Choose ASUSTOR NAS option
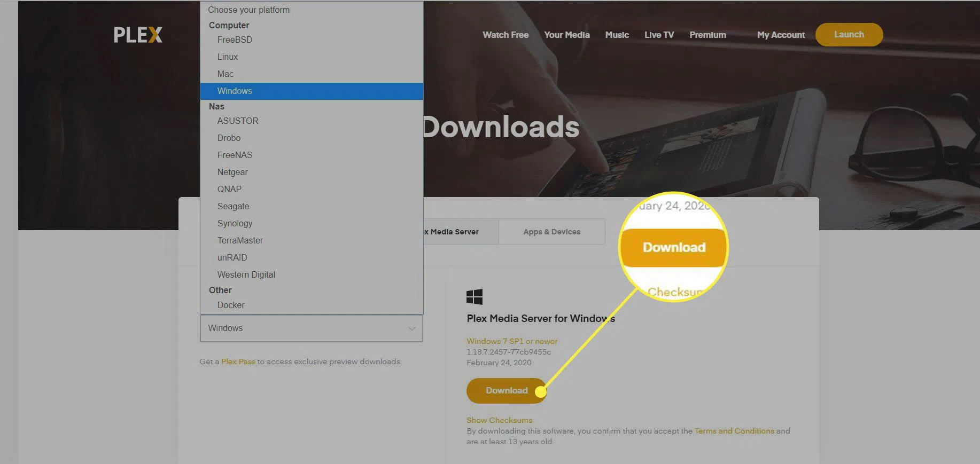This screenshot has width=980, height=464. coord(312,121)
